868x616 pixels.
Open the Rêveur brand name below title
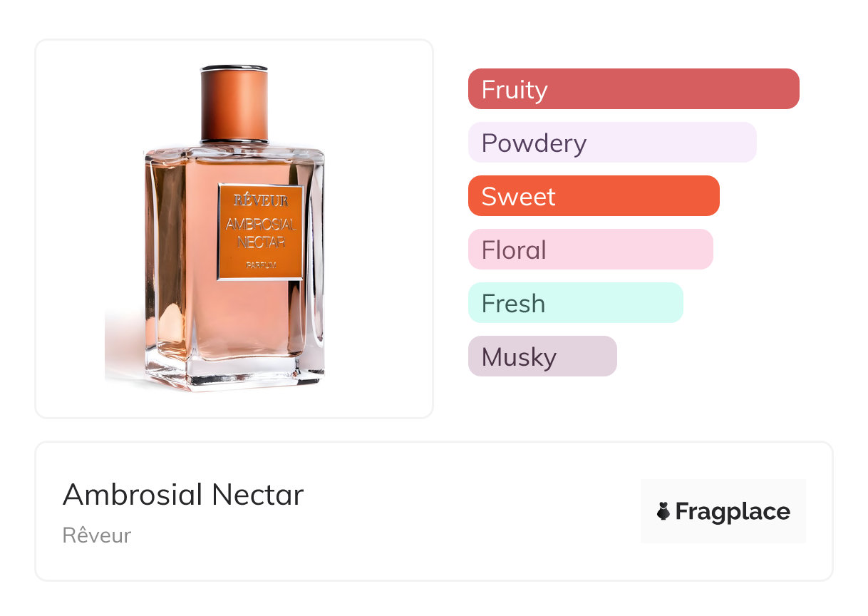click(97, 535)
